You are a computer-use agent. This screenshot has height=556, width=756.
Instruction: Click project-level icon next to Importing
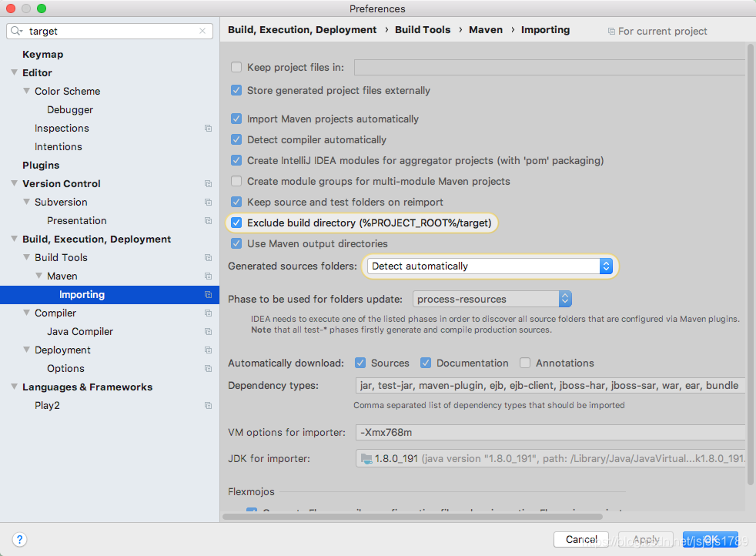tap(209, 295)
